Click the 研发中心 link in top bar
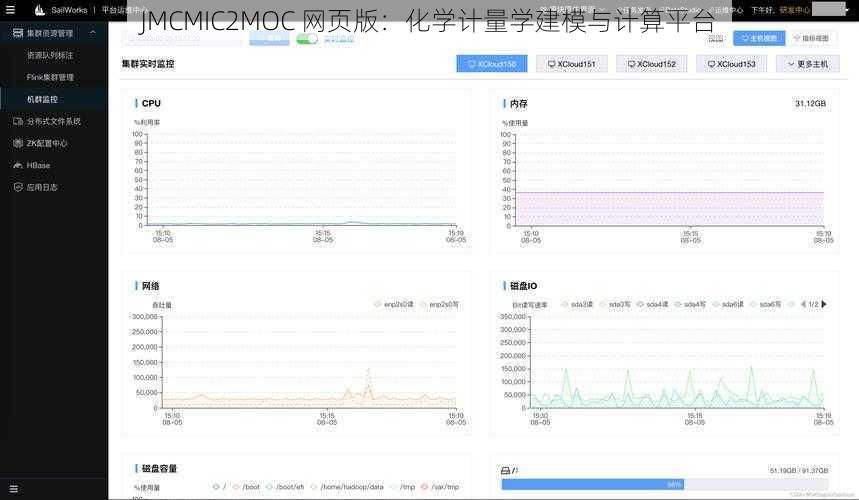Screen dimensions: 859x500 click(x=795, y=10)
